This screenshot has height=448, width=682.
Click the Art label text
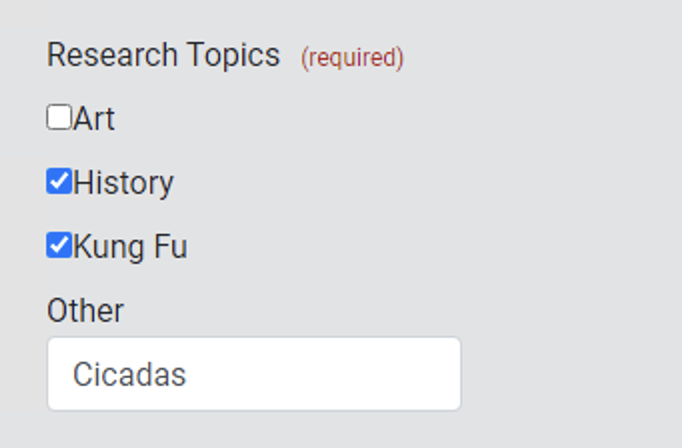[94, 119]
